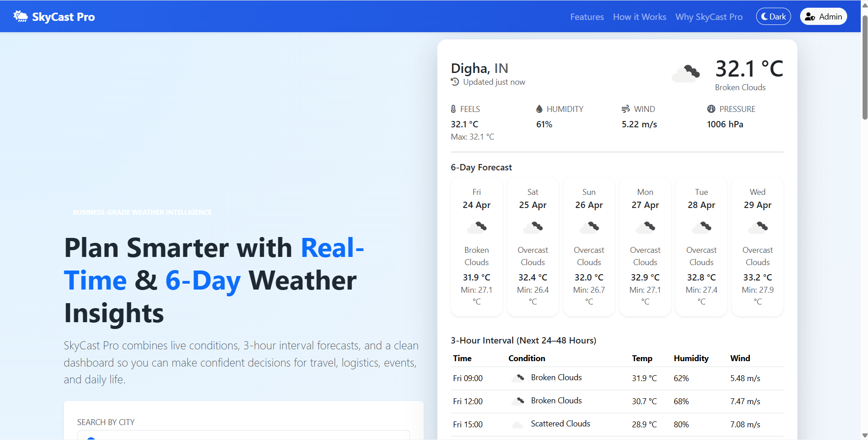
Task: Click the page vertical scrollbar thumb
Action: point(864,67)
